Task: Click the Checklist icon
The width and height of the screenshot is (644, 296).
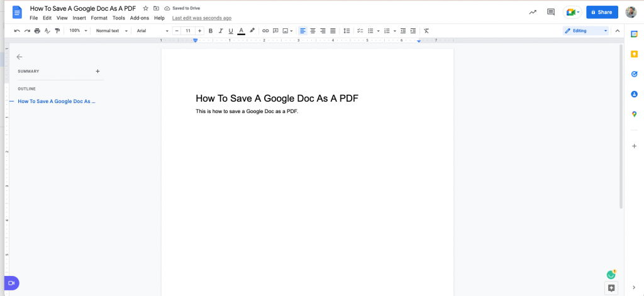Action: (x=360, y=31)
